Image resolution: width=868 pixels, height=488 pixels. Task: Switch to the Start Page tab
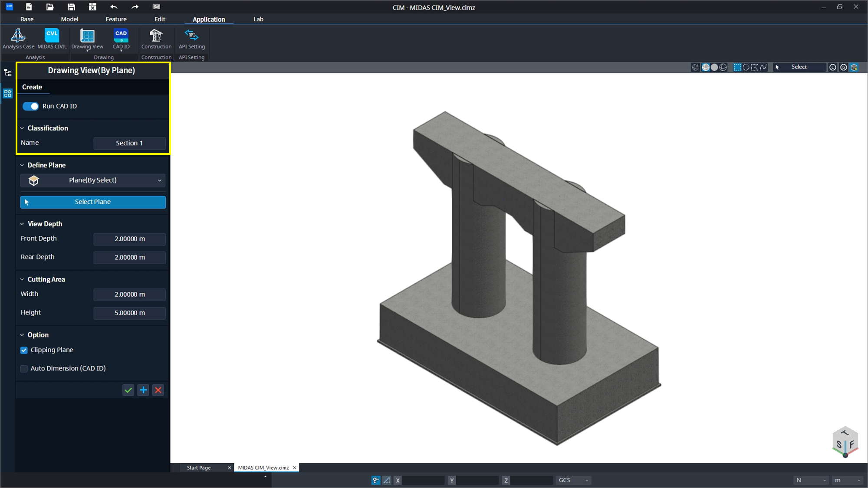199,468
